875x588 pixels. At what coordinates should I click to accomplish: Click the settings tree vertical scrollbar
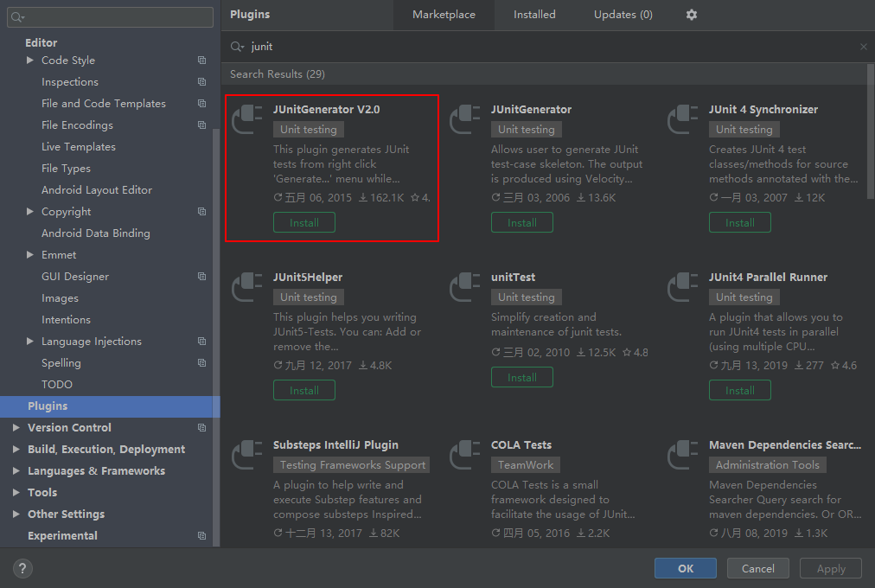[x=216, y=337]
